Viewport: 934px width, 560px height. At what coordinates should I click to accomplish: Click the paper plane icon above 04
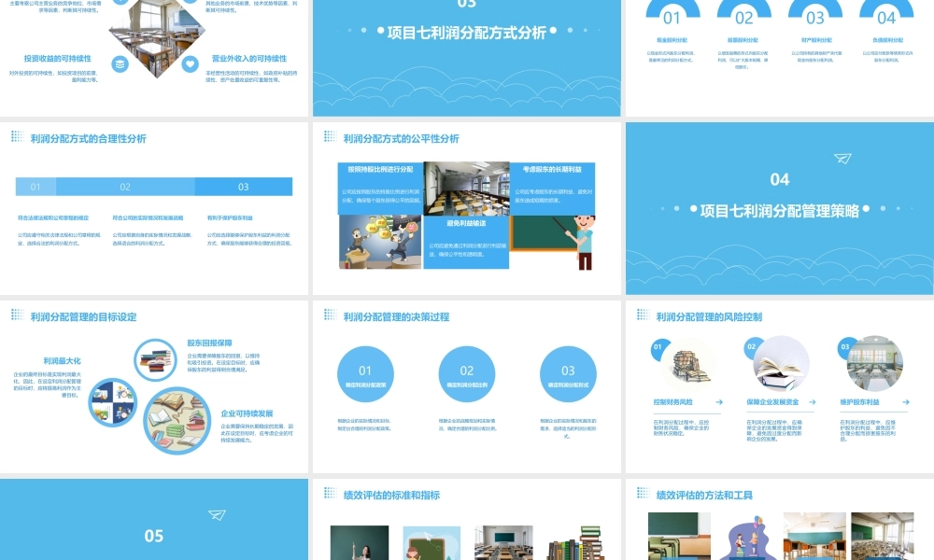[842, 159]
